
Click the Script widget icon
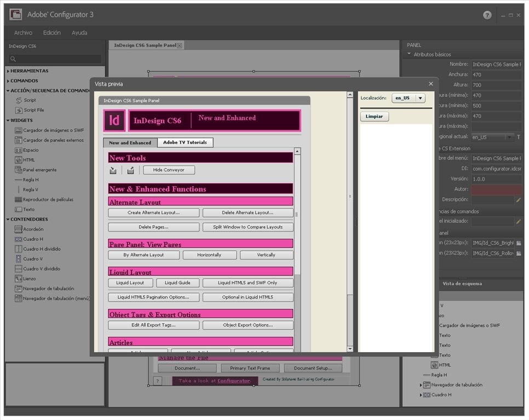(19, 100)
